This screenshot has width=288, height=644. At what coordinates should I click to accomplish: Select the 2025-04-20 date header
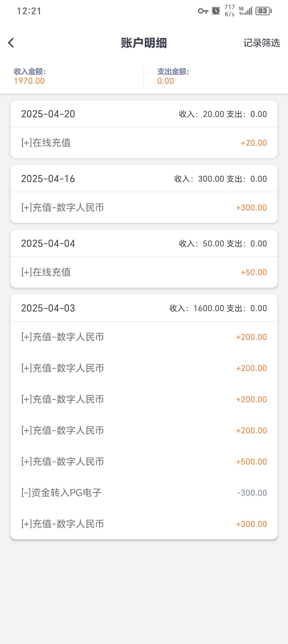point(48,114)
